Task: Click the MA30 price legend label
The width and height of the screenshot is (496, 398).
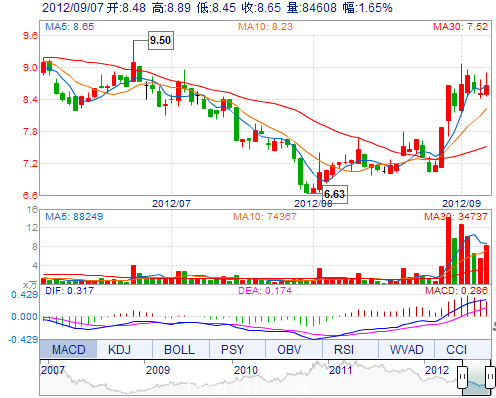Action: (x=460, y=27)
